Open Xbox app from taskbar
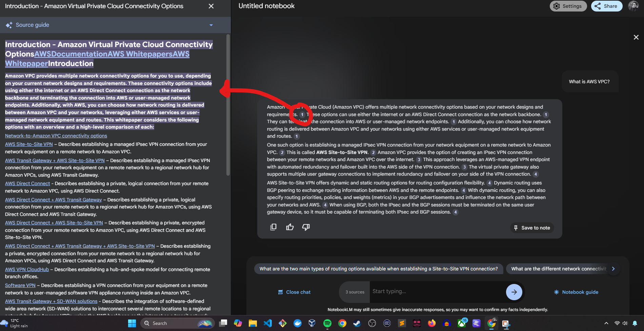The image size is (644, 331). click(462, 323)
